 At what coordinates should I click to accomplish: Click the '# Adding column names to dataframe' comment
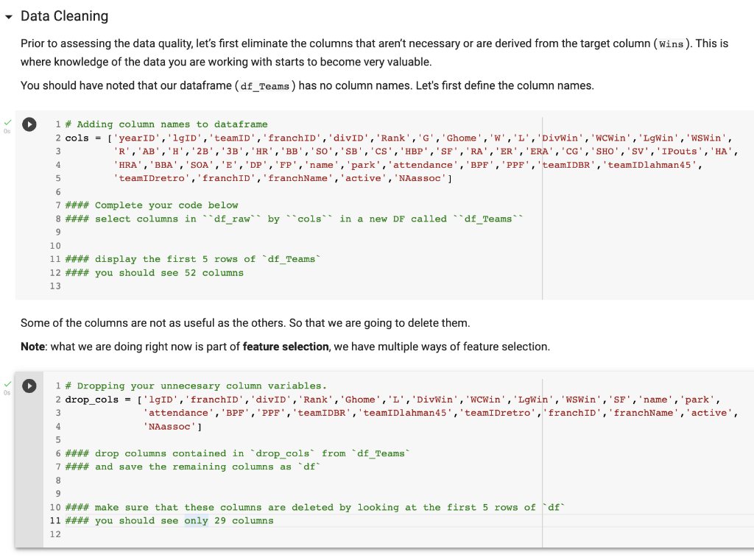(x=166, y=124)
